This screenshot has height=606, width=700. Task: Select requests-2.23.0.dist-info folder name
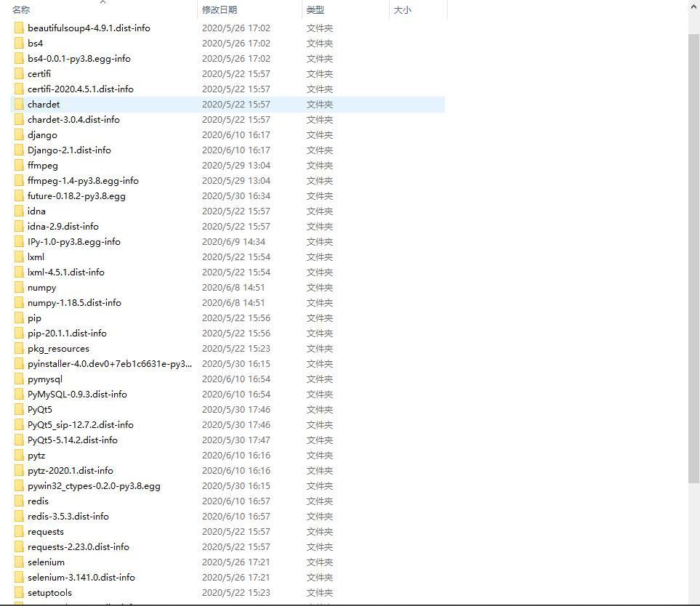(78, 546)
